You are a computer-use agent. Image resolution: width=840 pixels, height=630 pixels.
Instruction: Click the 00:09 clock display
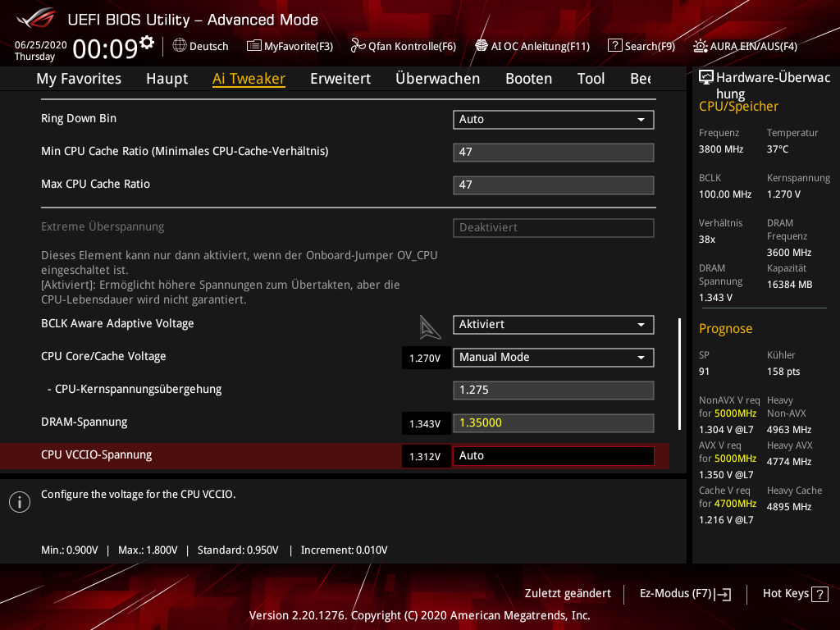pos(106,48)
